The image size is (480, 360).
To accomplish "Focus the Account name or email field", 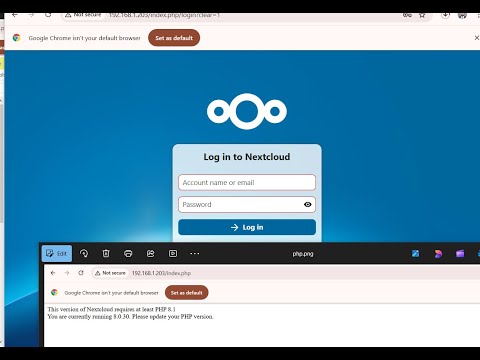I will (247, 182).
